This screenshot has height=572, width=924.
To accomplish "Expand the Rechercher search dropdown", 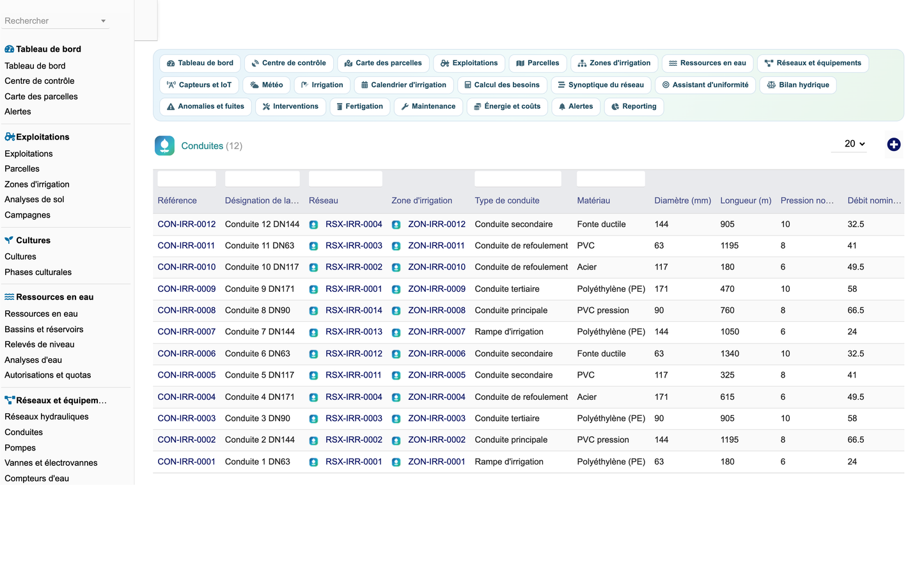I will click(103, 21).
